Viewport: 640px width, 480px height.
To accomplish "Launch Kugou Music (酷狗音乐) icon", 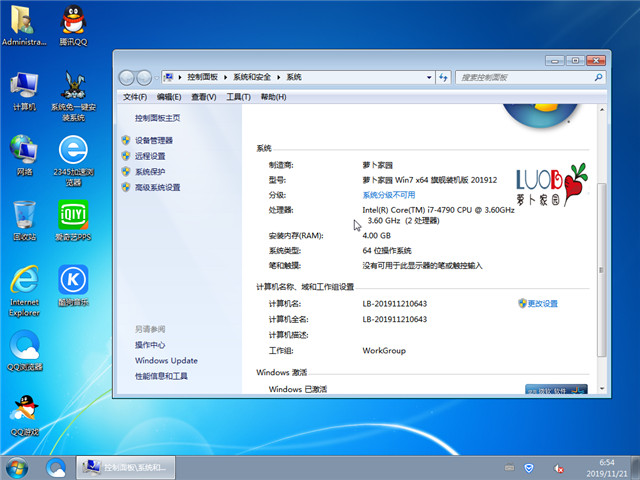I will pyautogui.click(x=73, y=286).
